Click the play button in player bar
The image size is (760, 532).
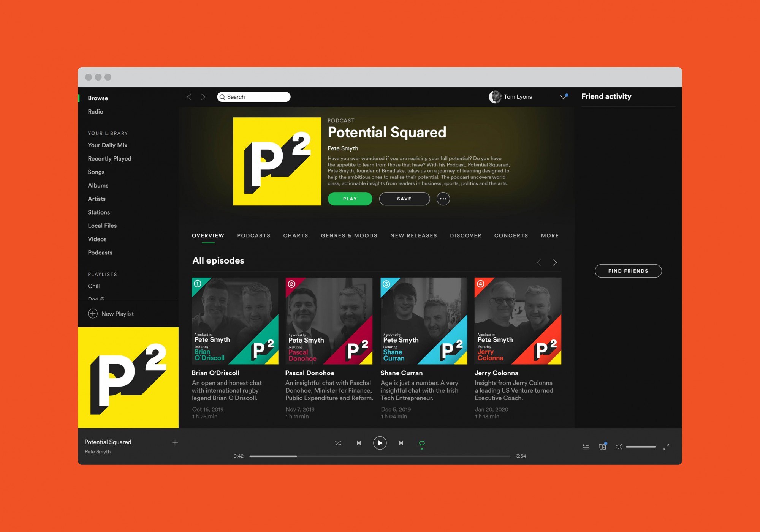(x=380, y=443)
